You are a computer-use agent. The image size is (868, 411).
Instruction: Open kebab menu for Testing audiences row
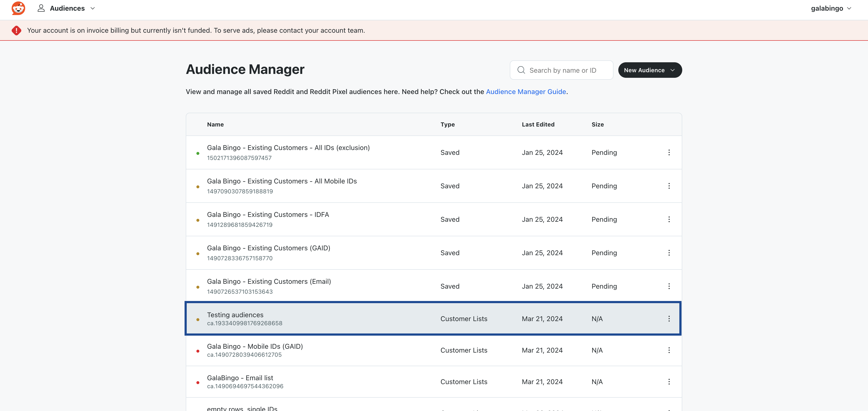[669, 319]
